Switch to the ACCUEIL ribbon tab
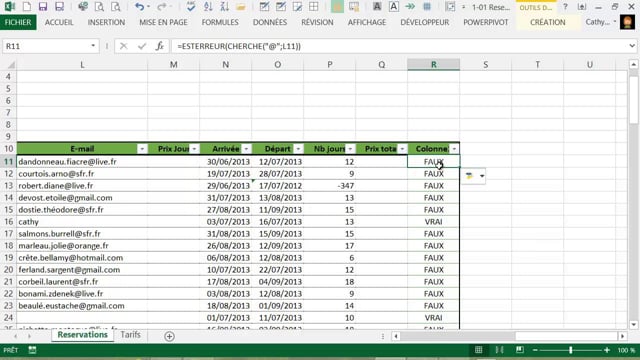 (59, 22)
